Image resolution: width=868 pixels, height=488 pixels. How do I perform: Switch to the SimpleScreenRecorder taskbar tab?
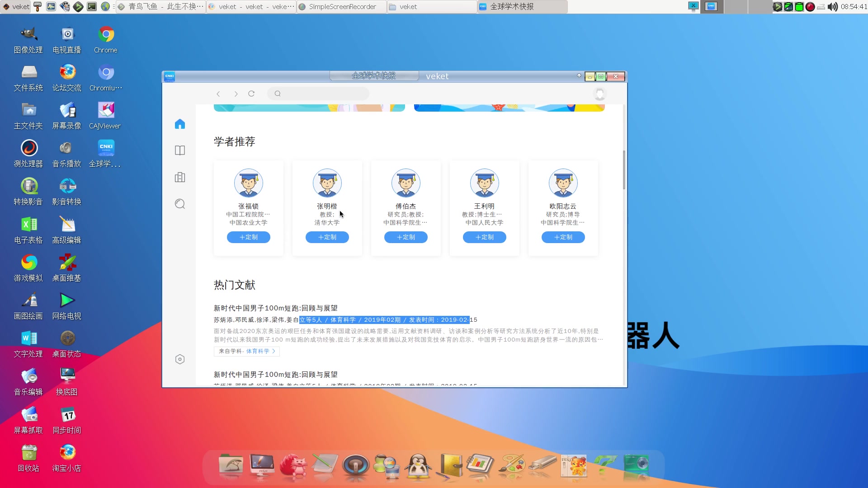[341, 6]
